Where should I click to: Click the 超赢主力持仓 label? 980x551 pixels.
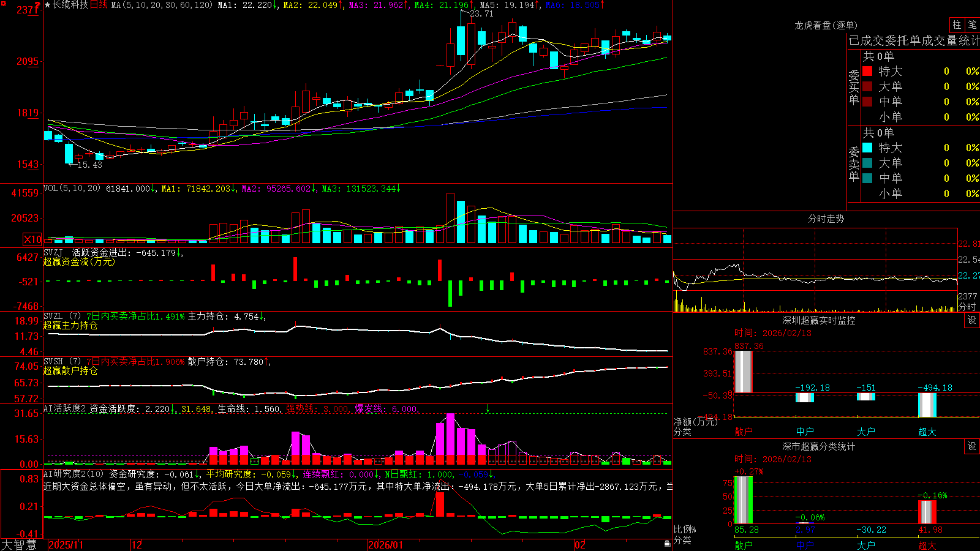(x=70, y=325)
